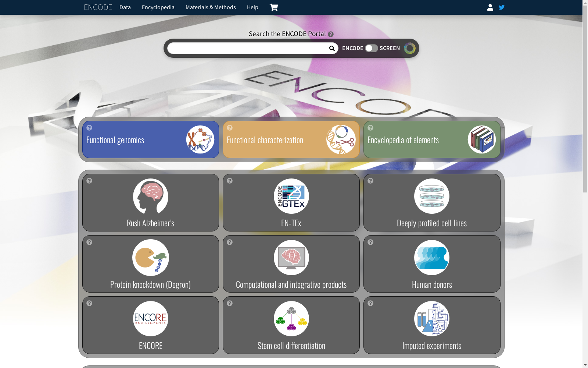The width and height of the screenshot is (588, 368).
Task: Click the magnifying glass search icon
Action: (x=332, y=48)
